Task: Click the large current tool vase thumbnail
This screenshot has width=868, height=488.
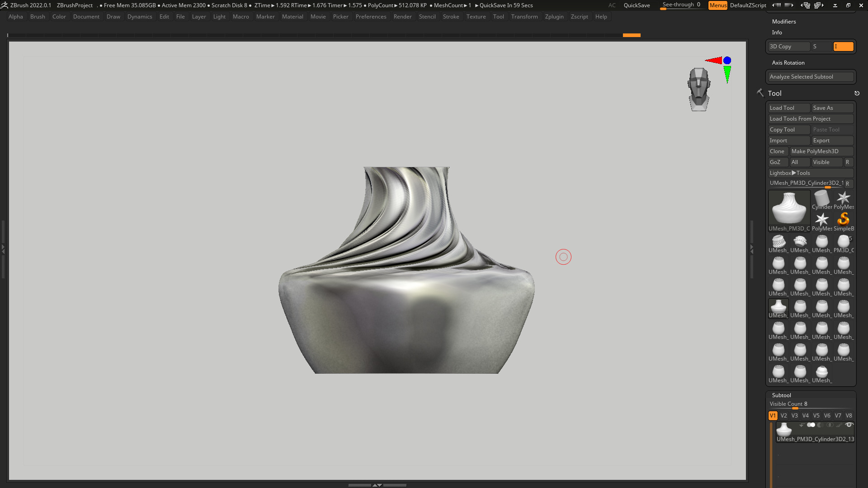Action: [789, 211]
